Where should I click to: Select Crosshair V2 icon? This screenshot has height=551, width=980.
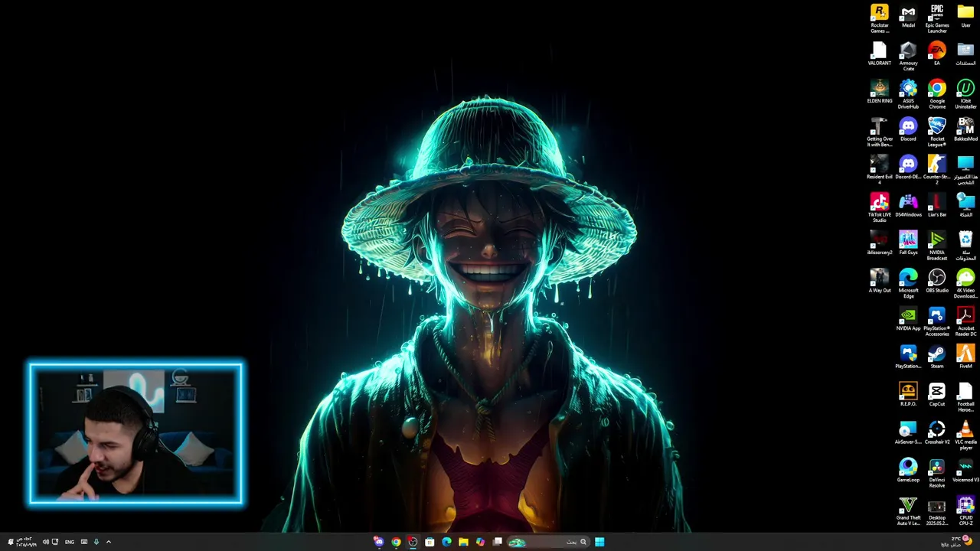pos(937,432)
